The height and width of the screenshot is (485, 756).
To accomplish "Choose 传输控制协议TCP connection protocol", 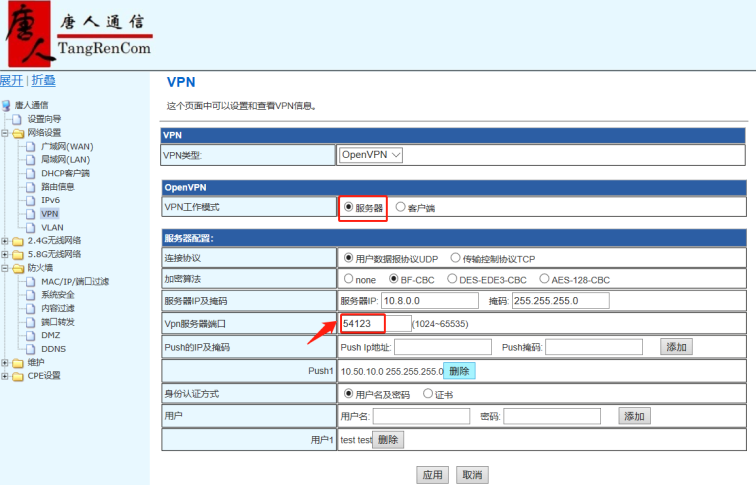I will (x=456, y=258).
